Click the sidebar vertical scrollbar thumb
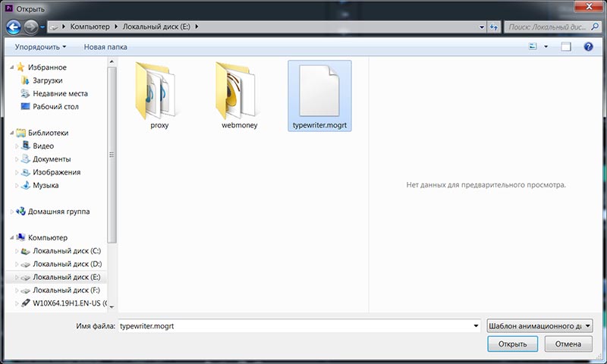This screenshot has width=607, height=364. tap(112, 155)
